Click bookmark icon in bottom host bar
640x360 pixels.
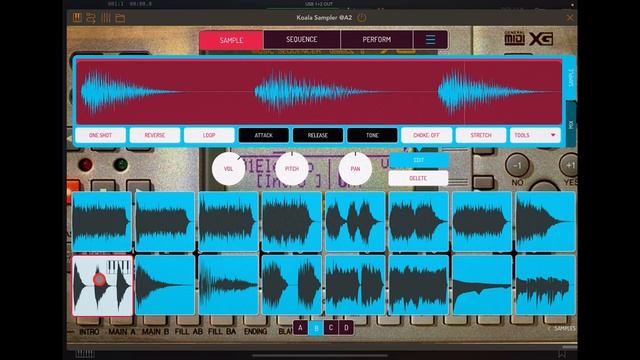[562, 353]
